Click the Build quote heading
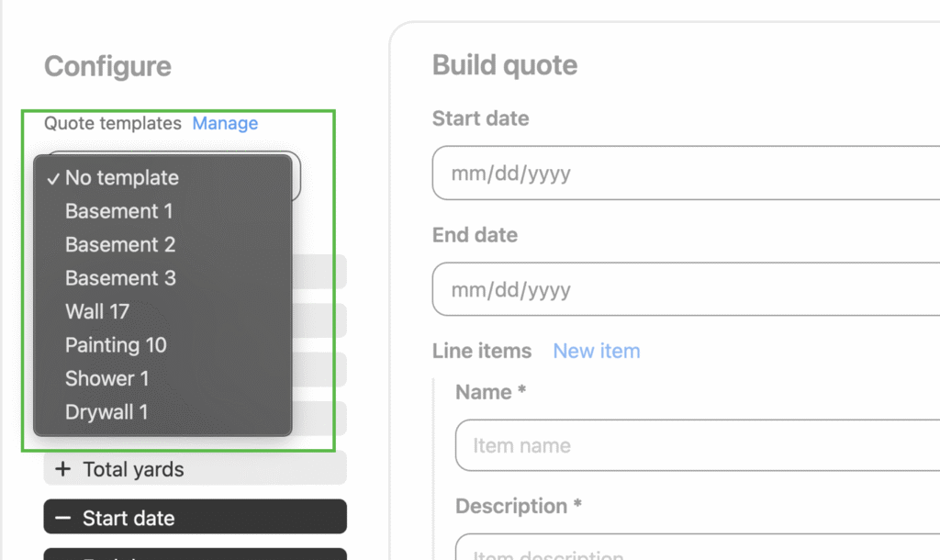This screenshot has height=560, width=940. point(504,65)
